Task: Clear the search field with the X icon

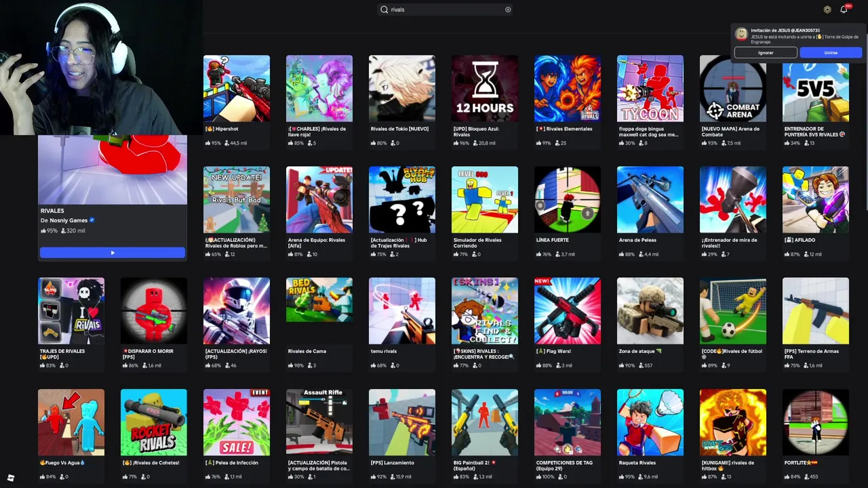Action: (x=508, y=9)
